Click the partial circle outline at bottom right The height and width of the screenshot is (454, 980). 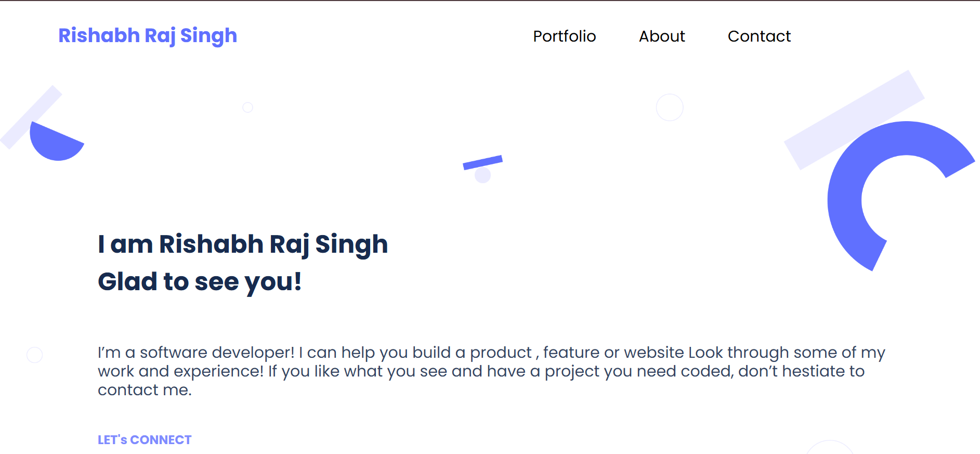point(830,448)
